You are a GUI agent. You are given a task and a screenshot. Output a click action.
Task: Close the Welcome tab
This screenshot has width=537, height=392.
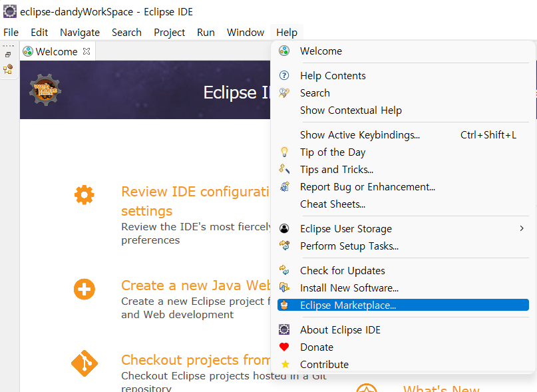coord(87,51)
